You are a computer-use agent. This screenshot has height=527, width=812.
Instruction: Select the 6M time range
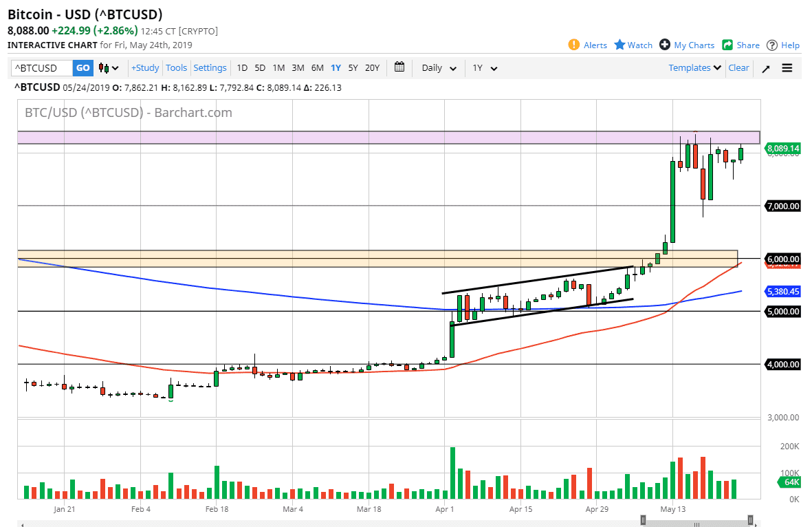pyautogui.click(x=317, y=67)
